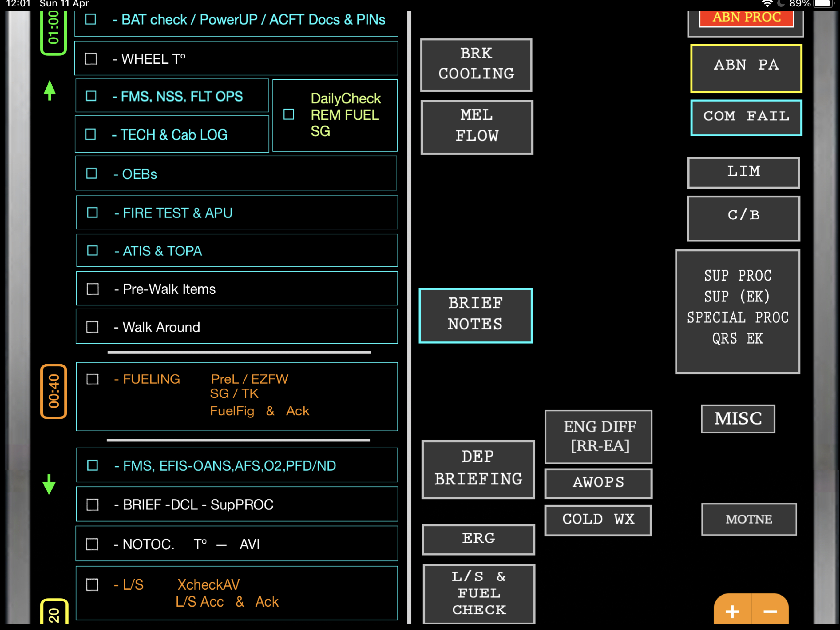Open the BRK COOLING page

pyautogui.click(x=476, y=65)
